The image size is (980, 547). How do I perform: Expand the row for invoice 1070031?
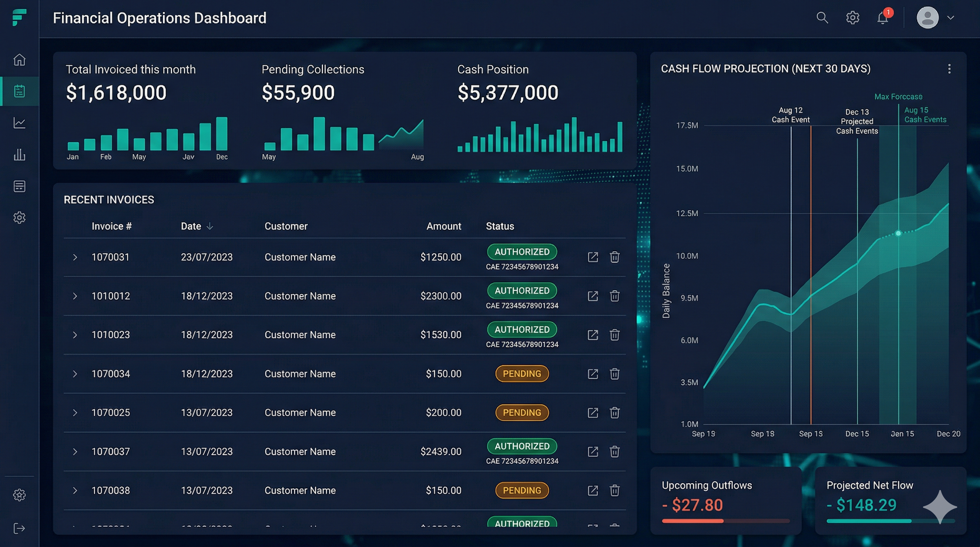(74, 257)
